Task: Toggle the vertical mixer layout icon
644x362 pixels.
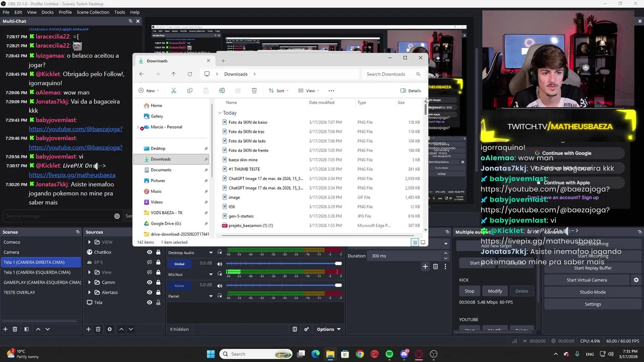Action: click(x=295, y=329)
